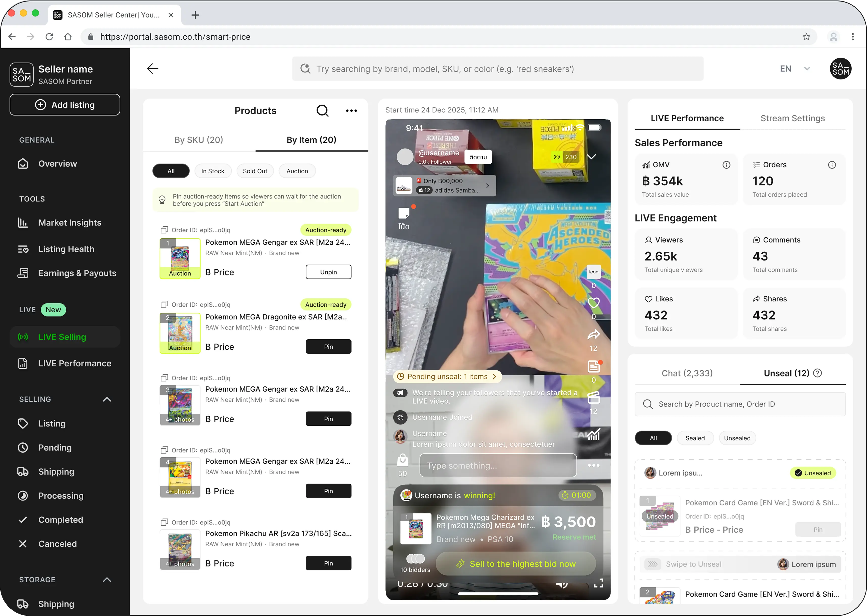The width and height of the screenshot is (867, 616).
Task: Open the LIVE Performance tab in the right panel
Action: (x=687, y=118)
